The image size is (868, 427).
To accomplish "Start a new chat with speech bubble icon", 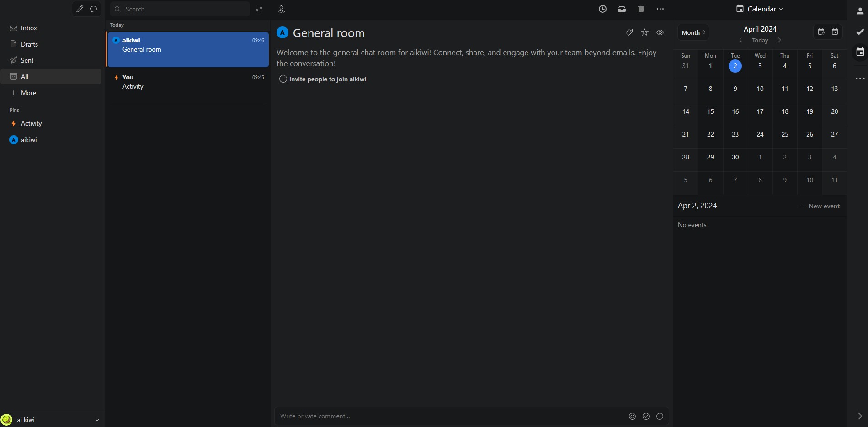I will click(x=94, y=9).
